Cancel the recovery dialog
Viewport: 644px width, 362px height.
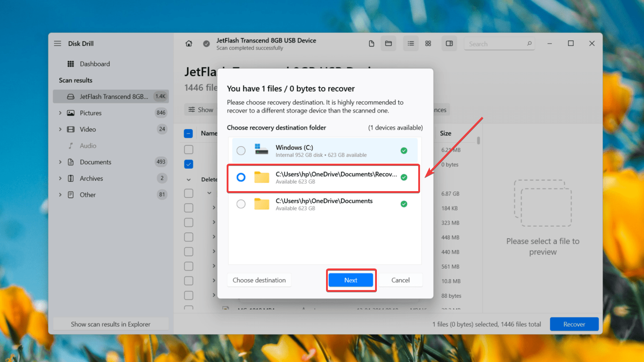click(400, 280)
